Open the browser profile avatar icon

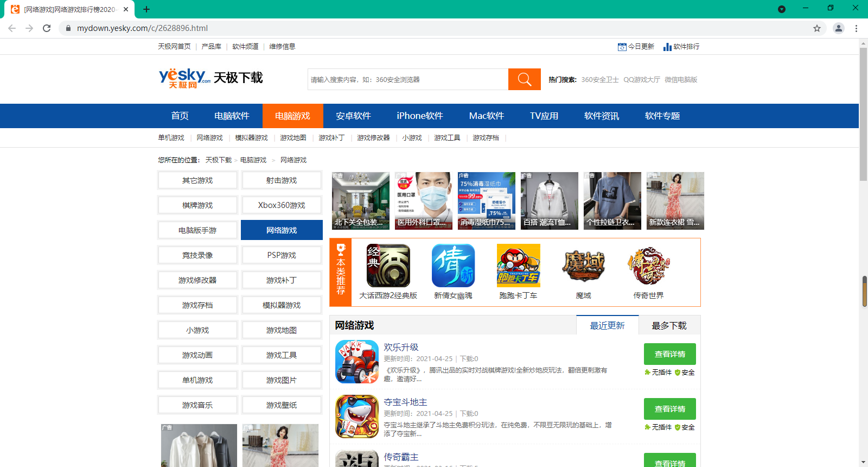point(839,28)
